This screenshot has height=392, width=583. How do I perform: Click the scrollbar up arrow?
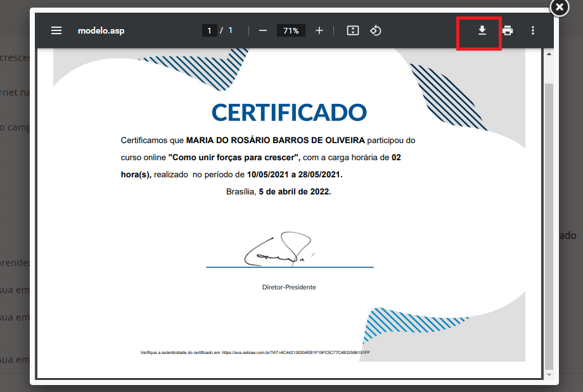pyautogui.click(x=549, y=55)
